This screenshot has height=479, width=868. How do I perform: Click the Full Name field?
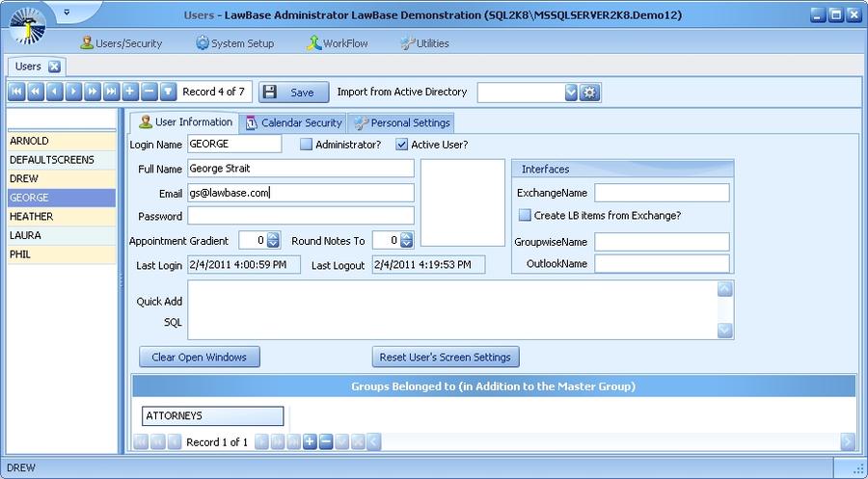(x=301, y=168)
